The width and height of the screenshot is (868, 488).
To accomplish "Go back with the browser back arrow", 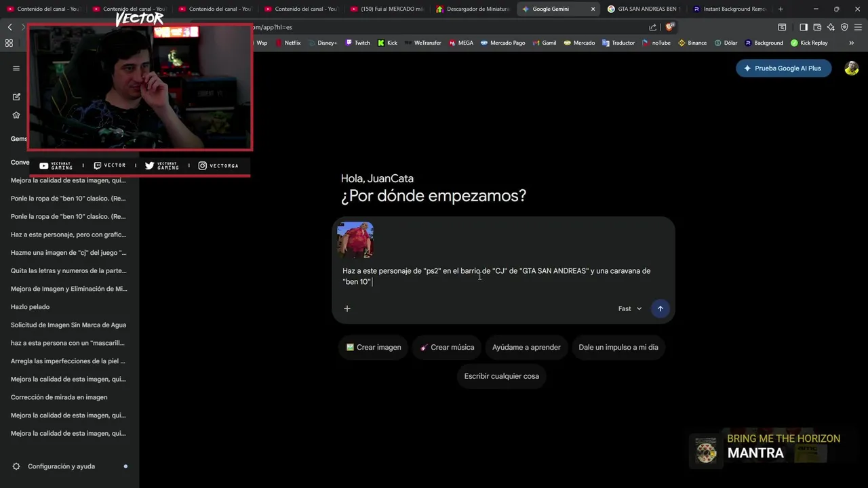I will point(9,27).
